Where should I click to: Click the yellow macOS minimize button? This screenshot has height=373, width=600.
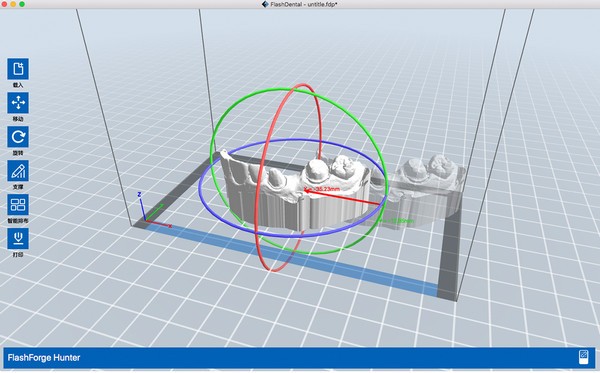click(13, 4)
